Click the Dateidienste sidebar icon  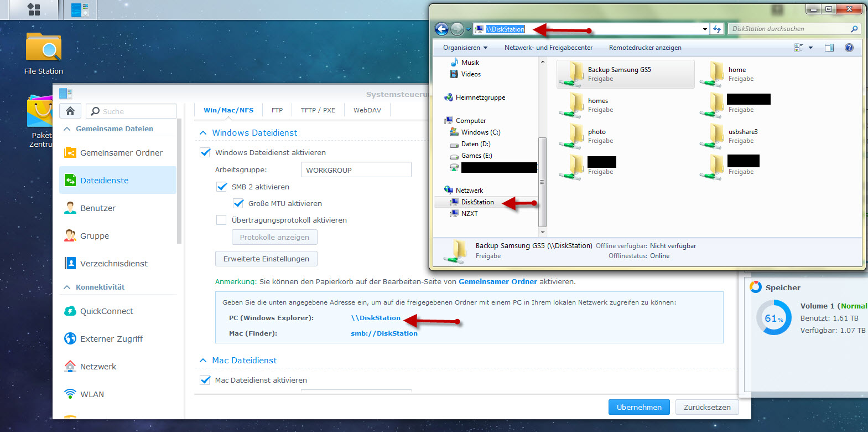70,180
